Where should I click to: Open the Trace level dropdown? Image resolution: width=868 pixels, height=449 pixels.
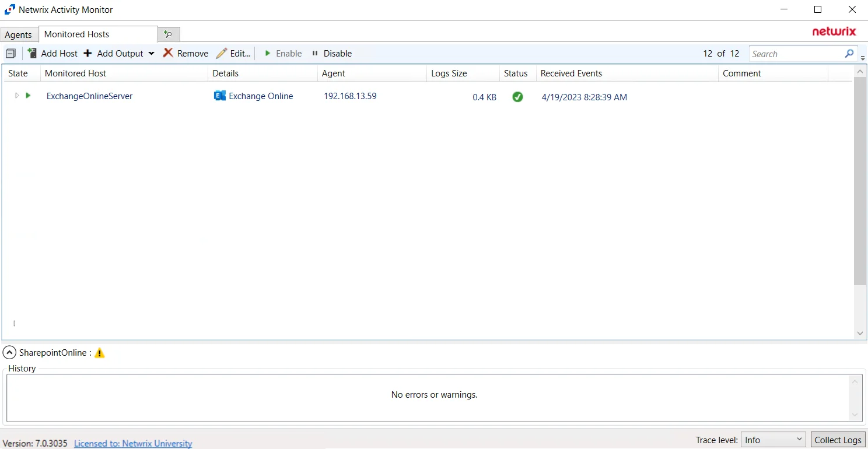(773, 440)
